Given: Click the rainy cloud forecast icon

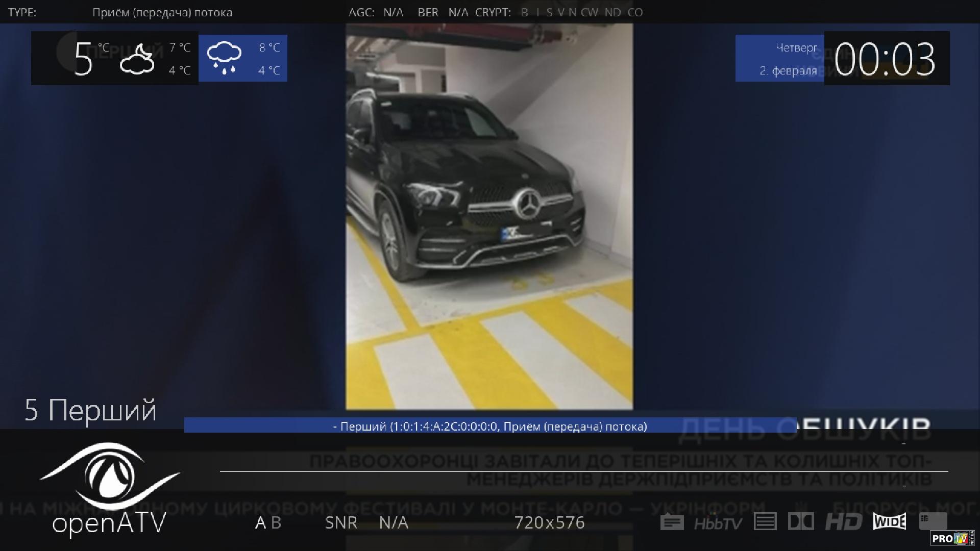Looking at the screenshot, I should [225, 58].
